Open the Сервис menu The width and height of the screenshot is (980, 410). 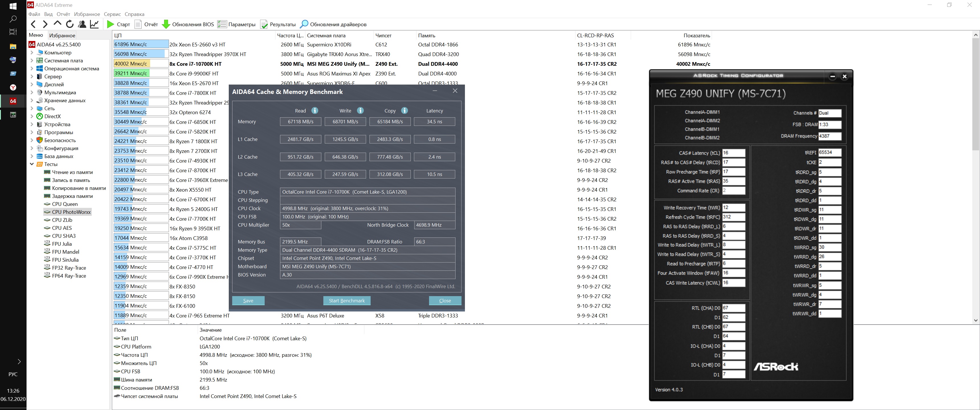click(112, 14)
